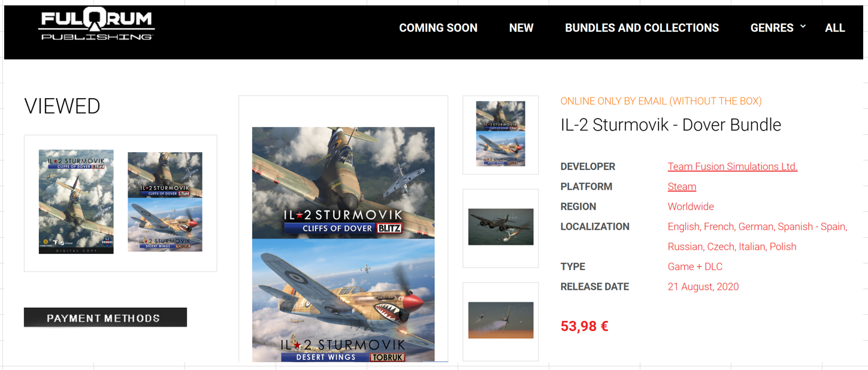This screenshot has width=868, height=370.
Task: Click the Cliffs of Dover Blitz banner on the main image
Action: click(343, 221)
